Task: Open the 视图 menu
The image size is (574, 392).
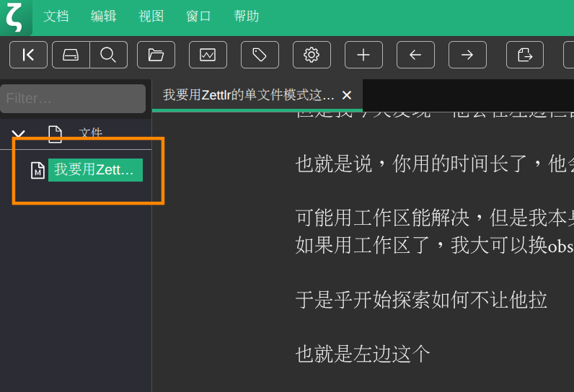Action: point(151,16)
